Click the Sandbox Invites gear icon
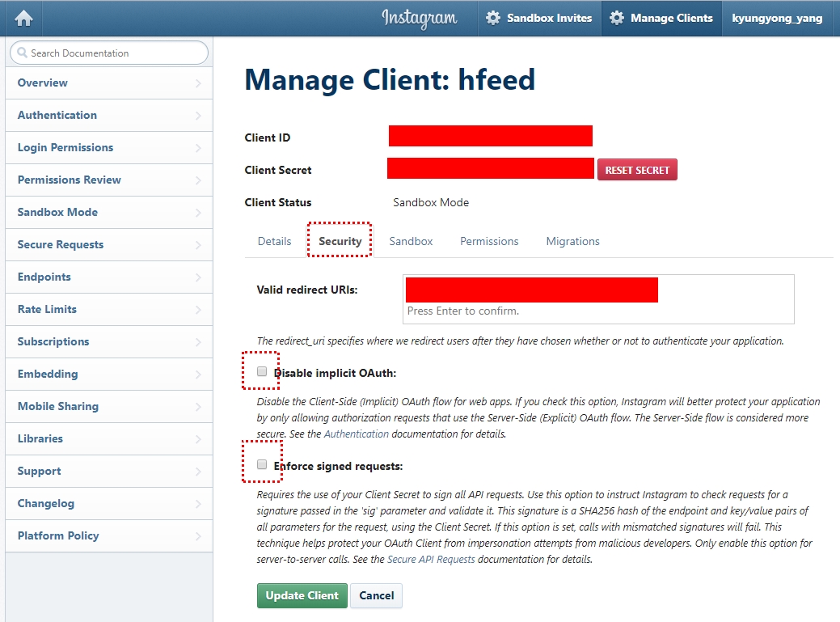This screenshot has height=622, width=840. tap(493, 18)
